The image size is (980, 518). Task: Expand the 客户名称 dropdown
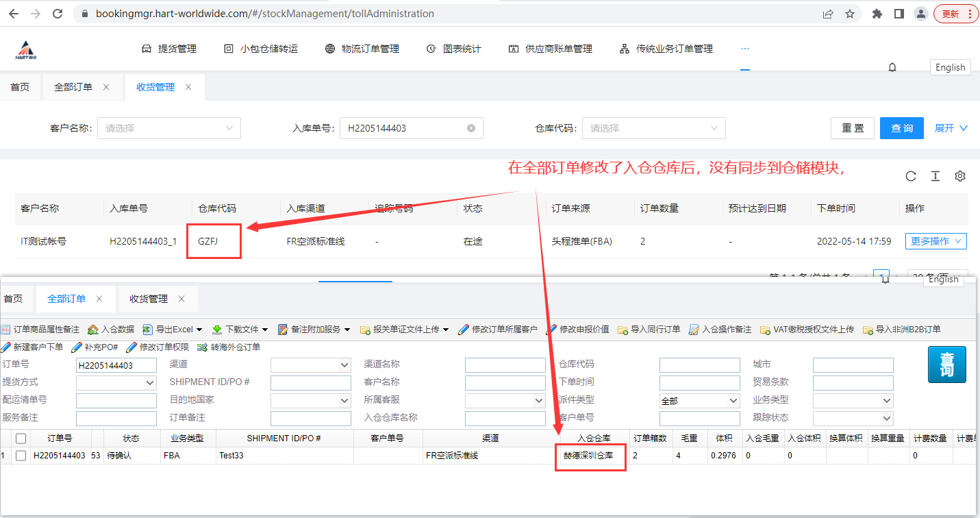click(x=168, y=128)
